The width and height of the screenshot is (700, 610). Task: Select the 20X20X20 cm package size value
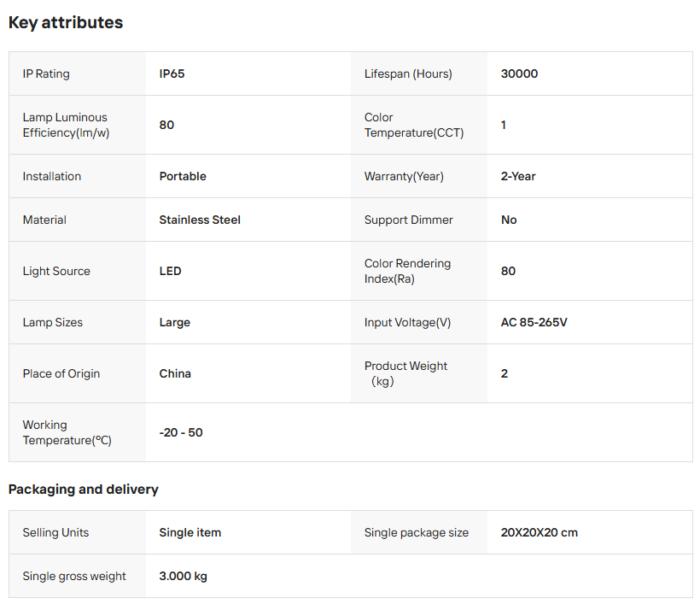[x=539, y=532]
